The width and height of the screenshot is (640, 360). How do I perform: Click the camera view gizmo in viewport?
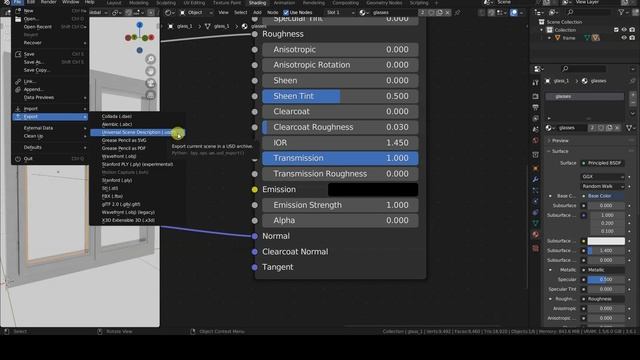[151, 83]
